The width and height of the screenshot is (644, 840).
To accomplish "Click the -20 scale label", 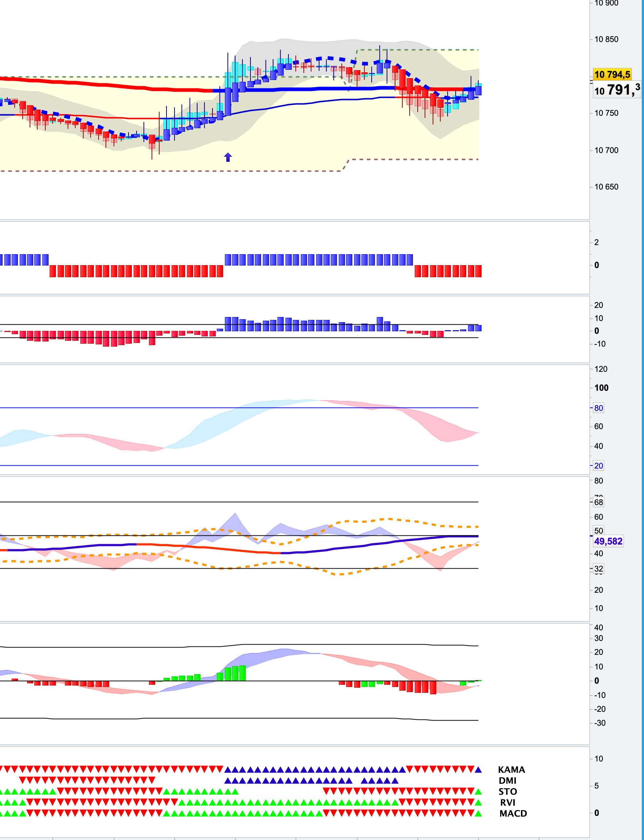I will (600, 709).
